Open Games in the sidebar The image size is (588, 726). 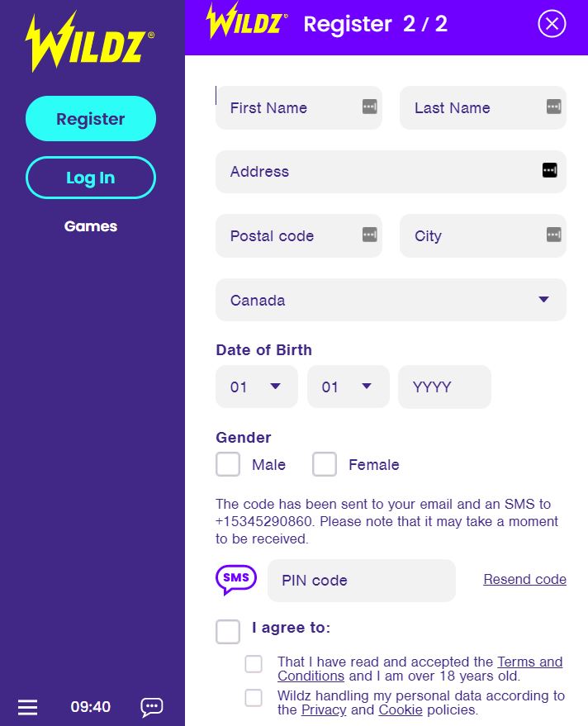coord(91,226)
